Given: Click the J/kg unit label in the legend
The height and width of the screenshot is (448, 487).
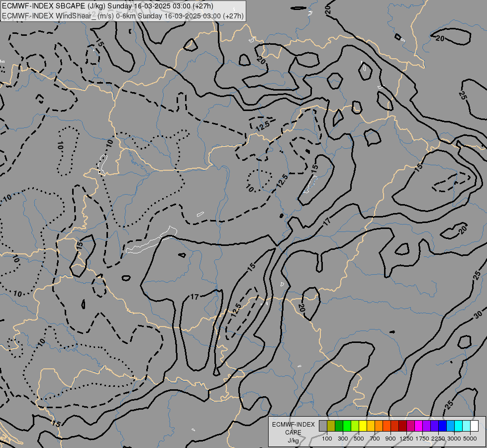Looking at the screenshot, I should tap(293, 441).
